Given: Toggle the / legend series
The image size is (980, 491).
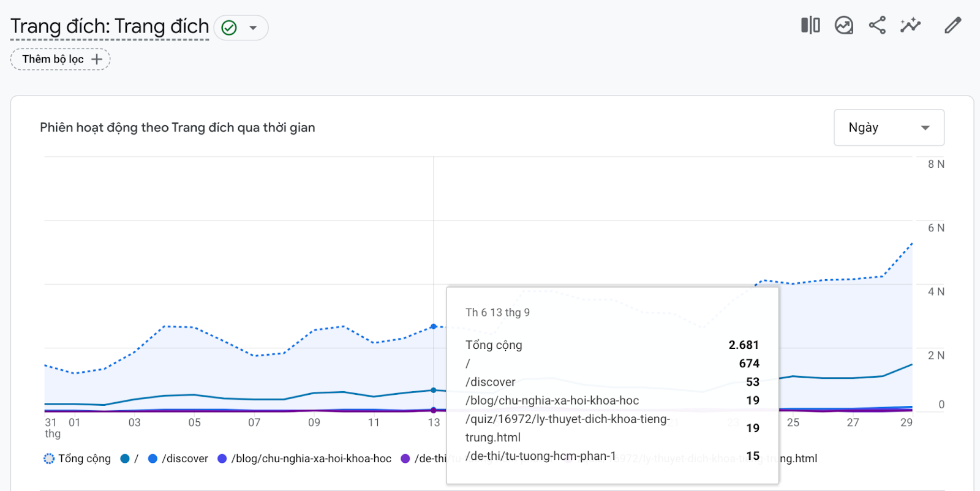Looking at the screenshot, I should point(129,459).
